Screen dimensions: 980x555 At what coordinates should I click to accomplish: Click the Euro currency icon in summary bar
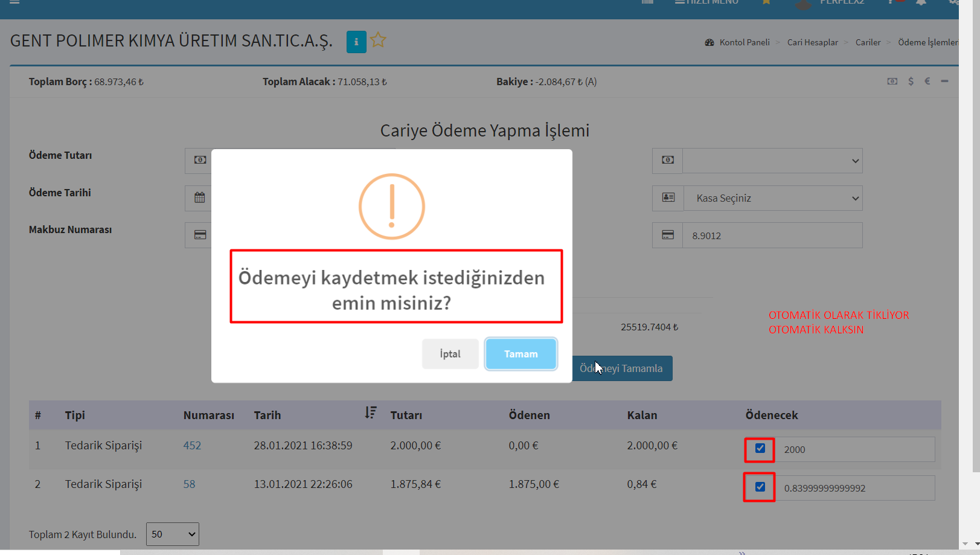pyautogui.click(x=927, y=81)
